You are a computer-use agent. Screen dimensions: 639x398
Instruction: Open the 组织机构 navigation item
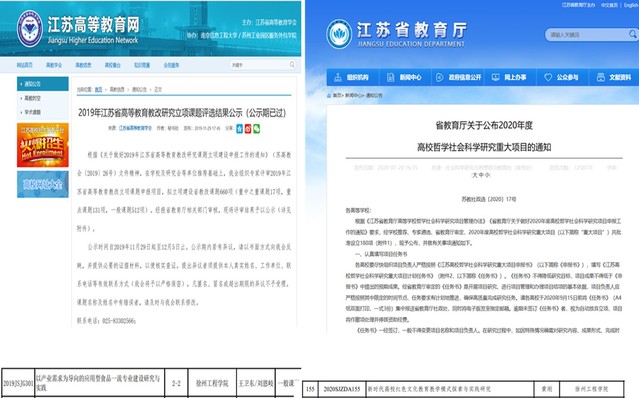point(352,77)
